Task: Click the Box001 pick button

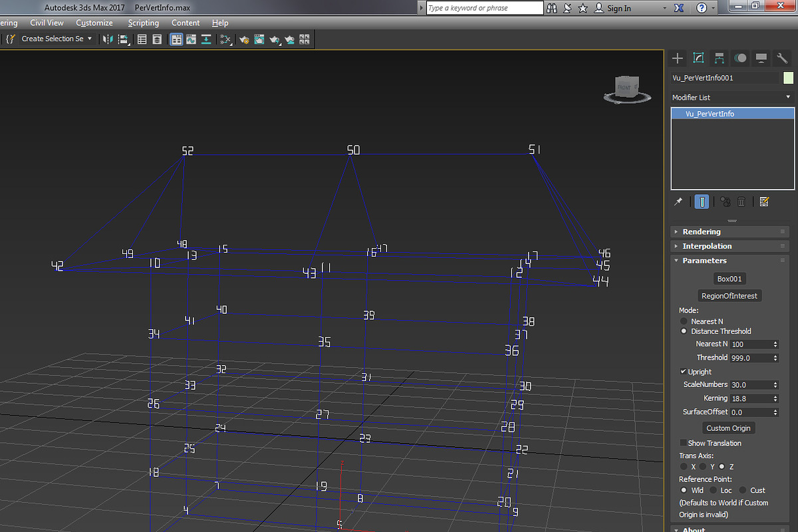Action: coord(728,279)
